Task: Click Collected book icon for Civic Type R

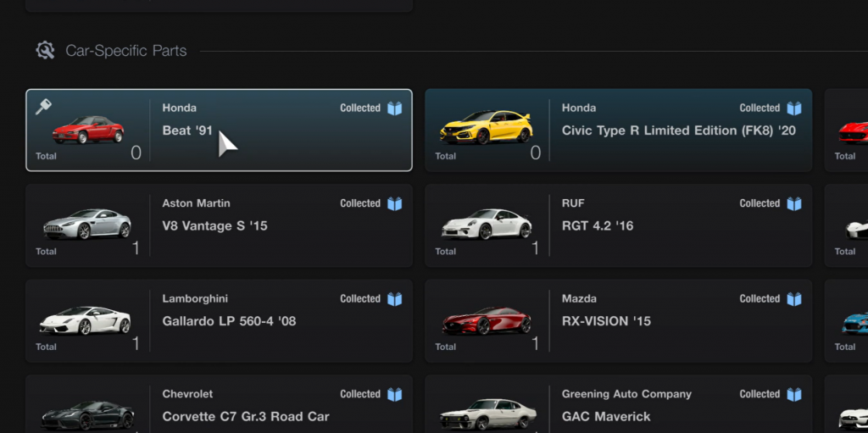Action: click(793, 108)
